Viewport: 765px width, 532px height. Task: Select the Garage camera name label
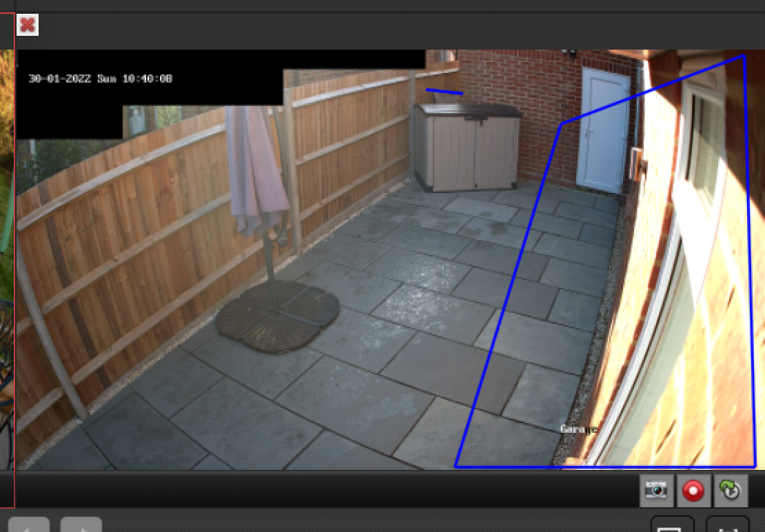pyautogui.click(x=578, y=429)
